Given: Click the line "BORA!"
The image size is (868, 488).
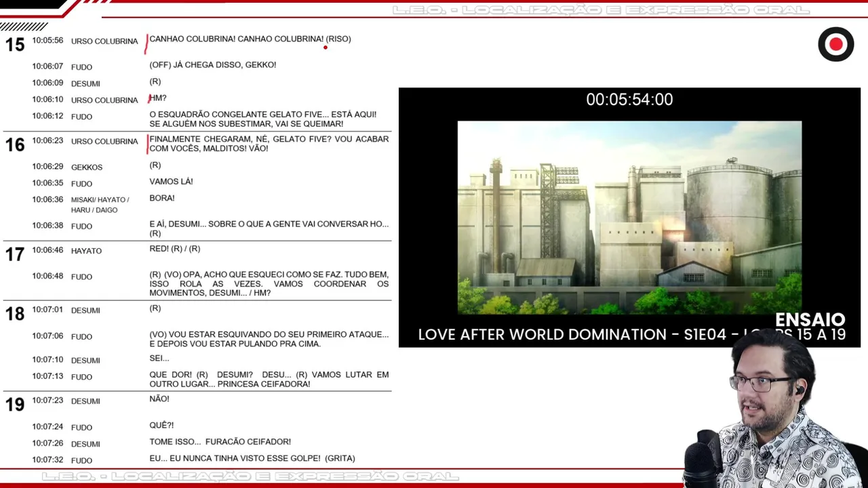Looking at the screenshot, I should 162,199.
